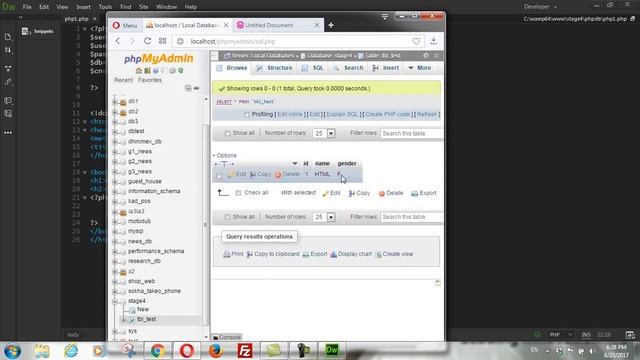Click Dreamweaver sidebar more options dots

click(8, 133)
